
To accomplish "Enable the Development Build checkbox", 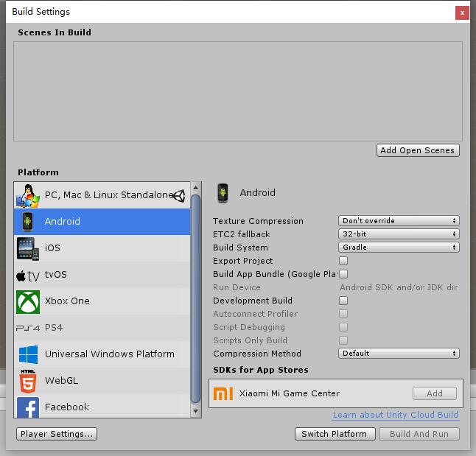I will coord(343,301).
